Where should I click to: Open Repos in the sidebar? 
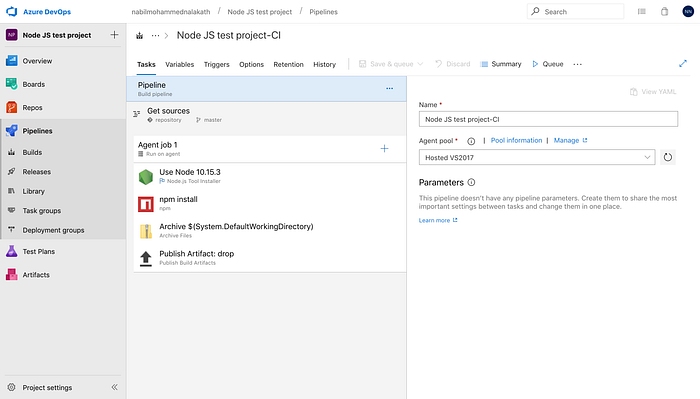pyautogui.click(x=32, y=108)
